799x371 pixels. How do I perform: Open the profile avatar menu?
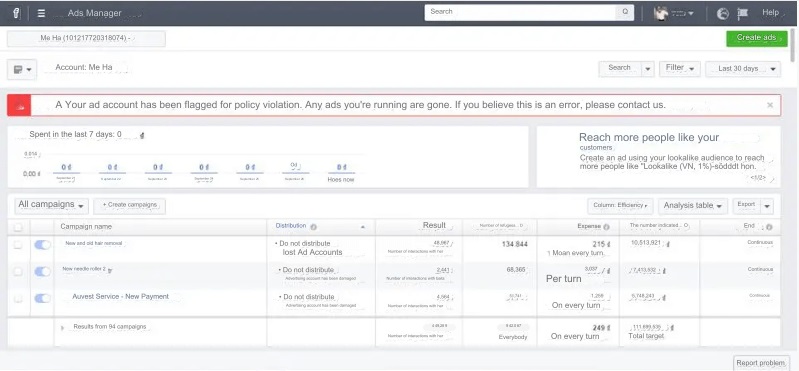tap(673, 13)
